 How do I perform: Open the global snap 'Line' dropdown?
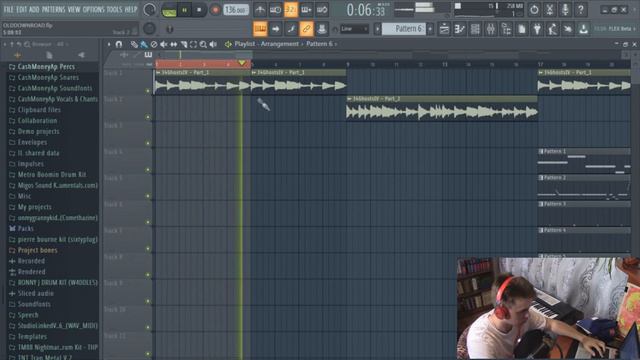(354, 29)
